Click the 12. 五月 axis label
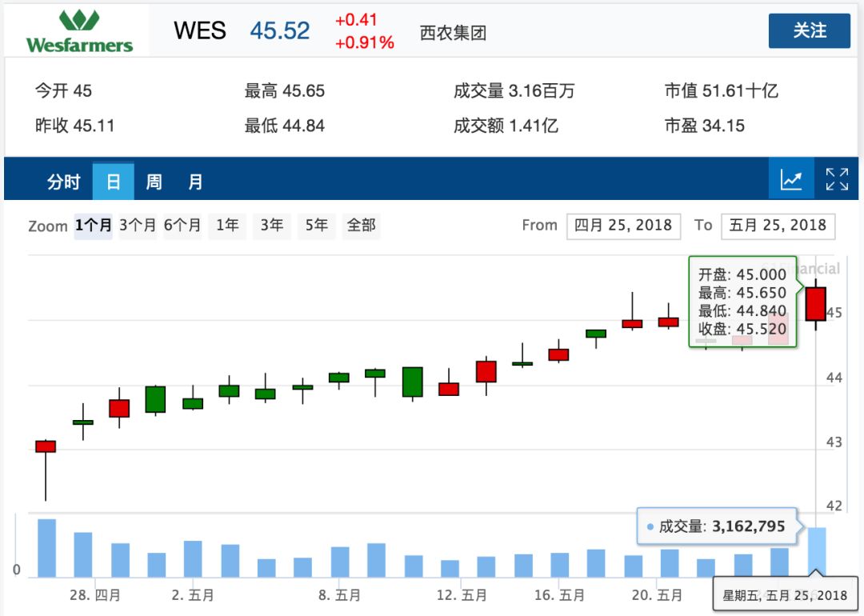The width and height of the screenshot is (864, 616). tap(462, 596)
